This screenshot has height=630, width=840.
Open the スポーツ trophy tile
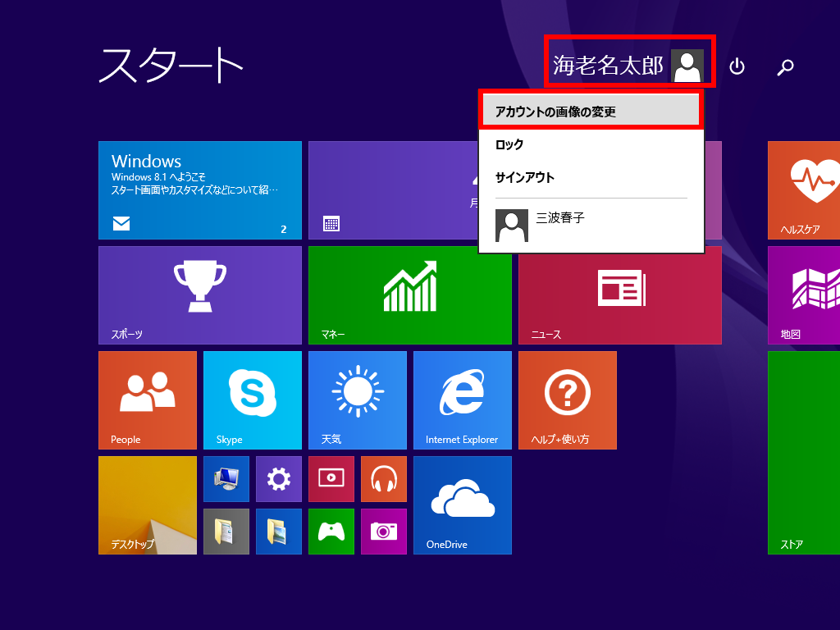tap(200, 295)
